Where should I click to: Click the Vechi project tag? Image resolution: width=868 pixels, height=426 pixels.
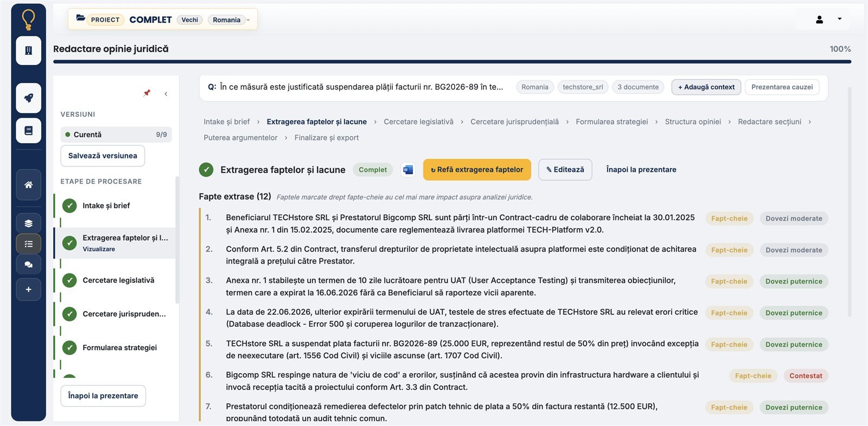(x=190, y=20)
